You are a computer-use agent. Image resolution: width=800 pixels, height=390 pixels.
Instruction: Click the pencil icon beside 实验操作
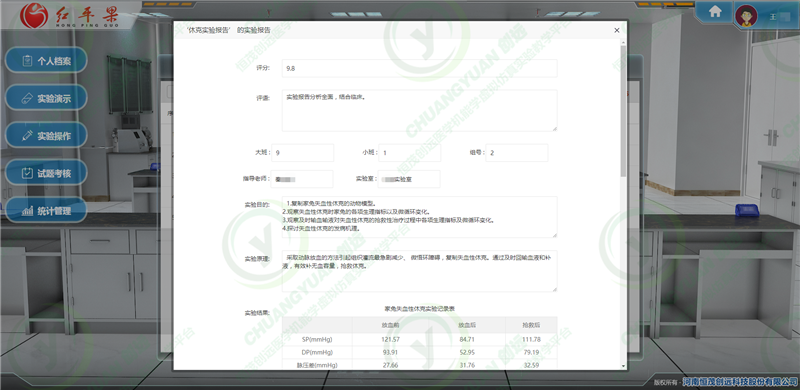pos(27,136)
